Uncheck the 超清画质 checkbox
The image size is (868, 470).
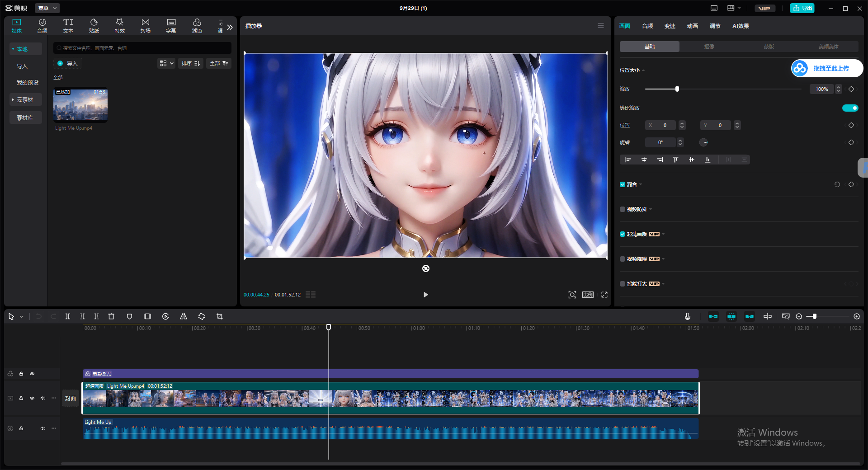point(623,234)
